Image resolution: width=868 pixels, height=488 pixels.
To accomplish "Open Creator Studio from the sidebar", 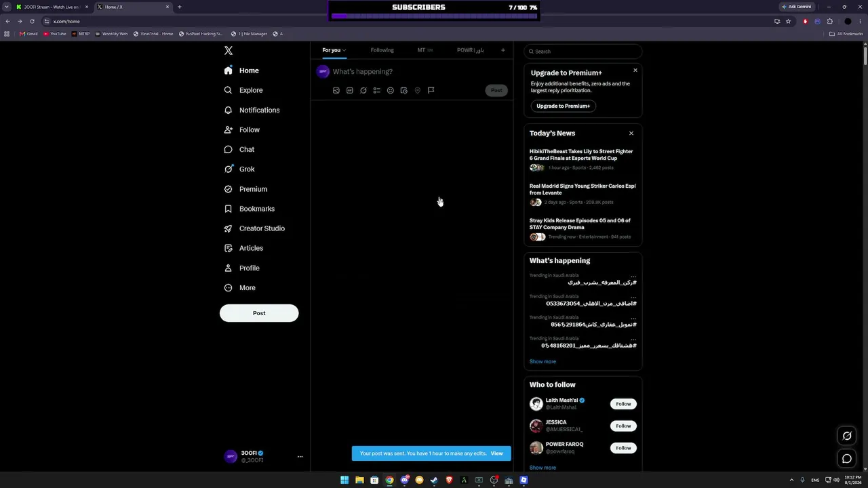I will [x=254, y=228].
